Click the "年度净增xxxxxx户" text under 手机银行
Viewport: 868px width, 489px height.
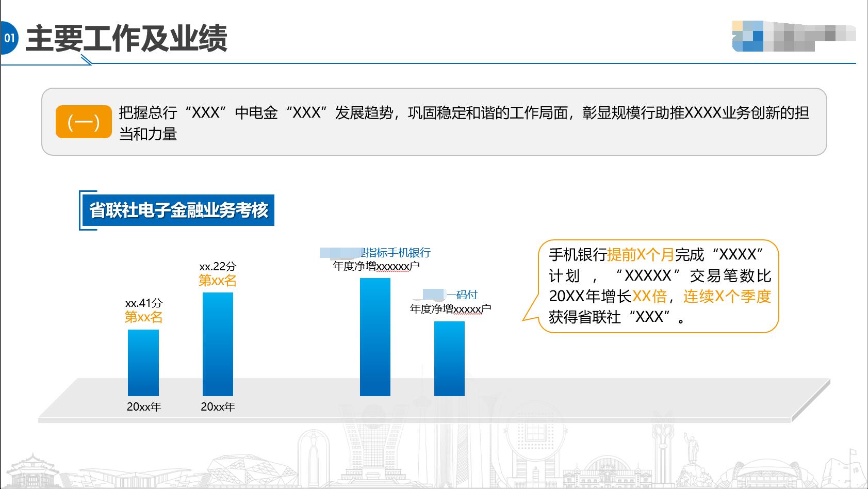click(376, 266)
